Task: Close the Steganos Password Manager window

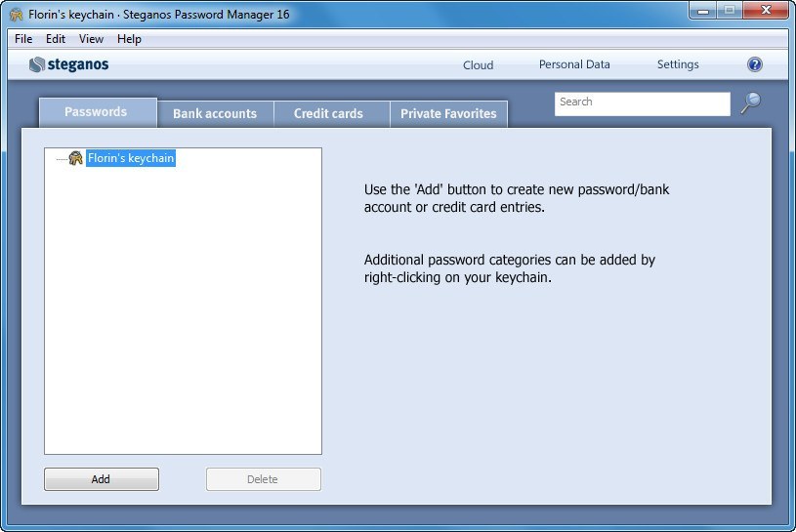Action: (x=766, y=10)
